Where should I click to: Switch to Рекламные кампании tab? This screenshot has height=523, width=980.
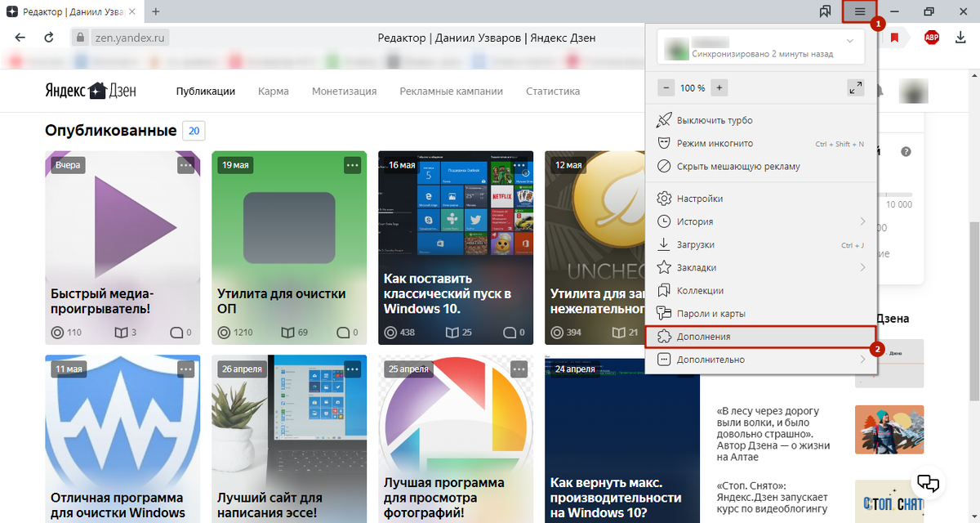(x=452, y=92)
